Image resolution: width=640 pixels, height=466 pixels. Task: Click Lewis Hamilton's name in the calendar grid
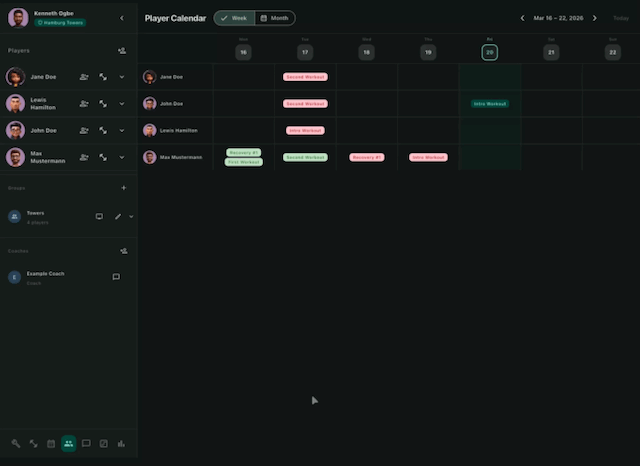point(179,131)
